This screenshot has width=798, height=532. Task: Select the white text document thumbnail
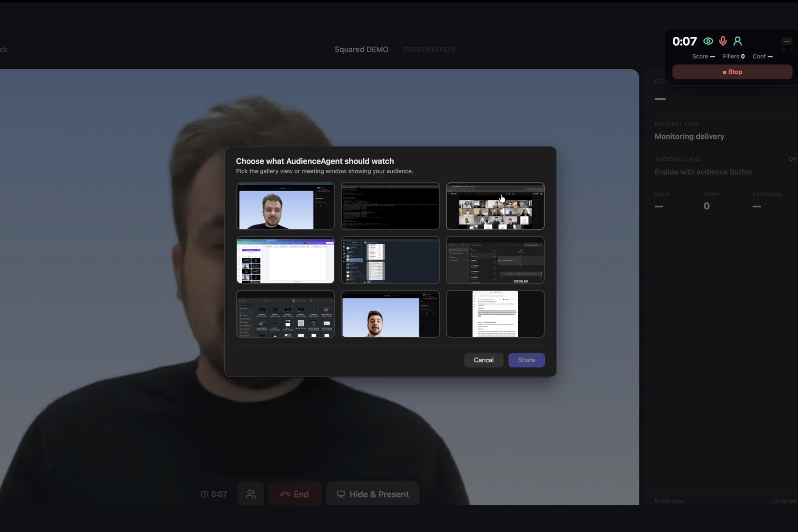point(495,314)
